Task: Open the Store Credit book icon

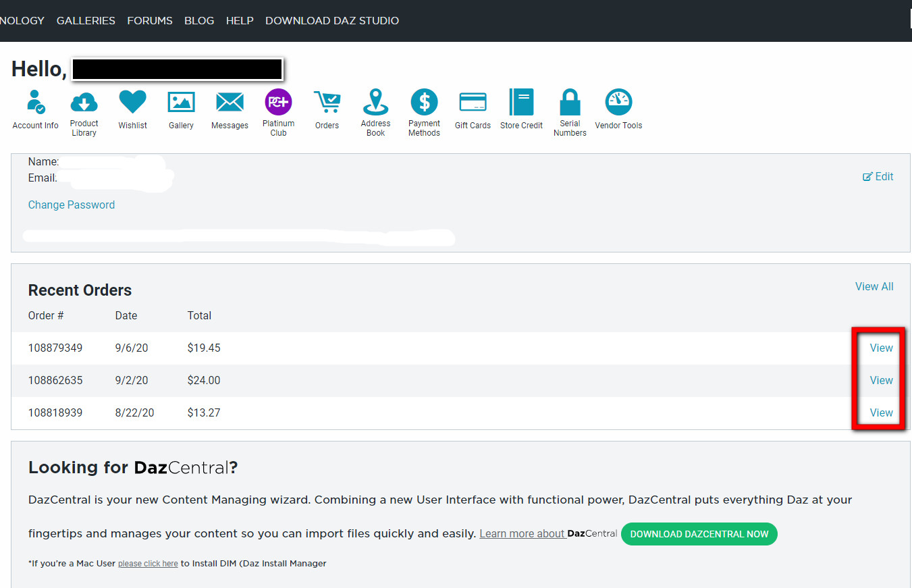Action: tap(521, 102)
